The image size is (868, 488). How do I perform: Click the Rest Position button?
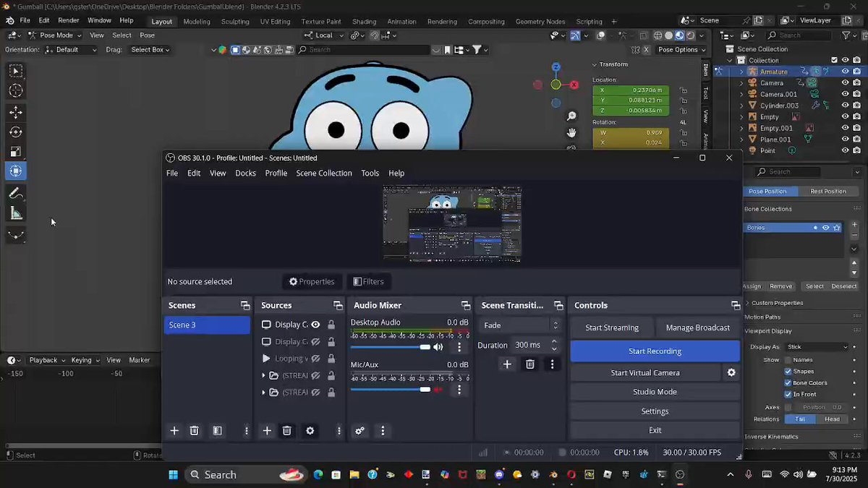pos(828,192)
